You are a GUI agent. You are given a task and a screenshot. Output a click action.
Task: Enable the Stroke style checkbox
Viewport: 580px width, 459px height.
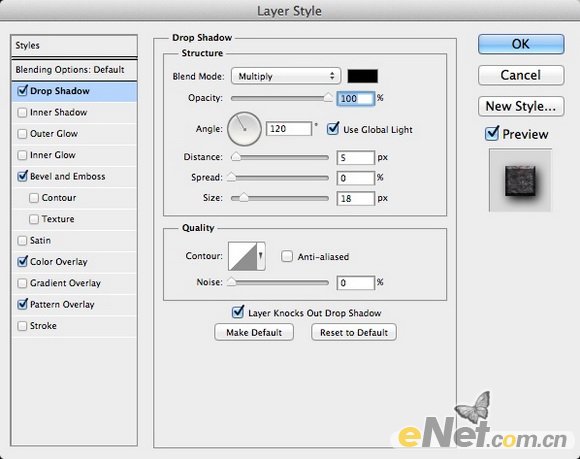[x=22, y=326]
